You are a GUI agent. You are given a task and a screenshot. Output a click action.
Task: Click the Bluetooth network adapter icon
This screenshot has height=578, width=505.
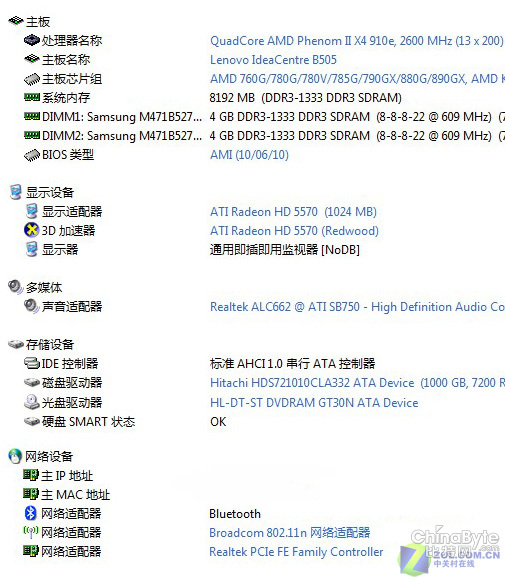(x=31, y=513)
